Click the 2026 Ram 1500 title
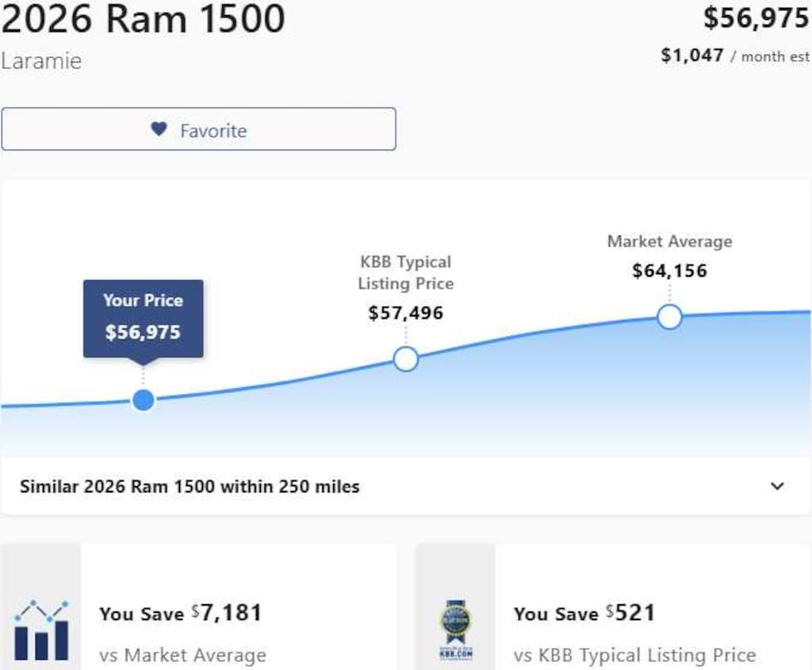Viewport: 812px width, 670px height. tap(143, 19)
